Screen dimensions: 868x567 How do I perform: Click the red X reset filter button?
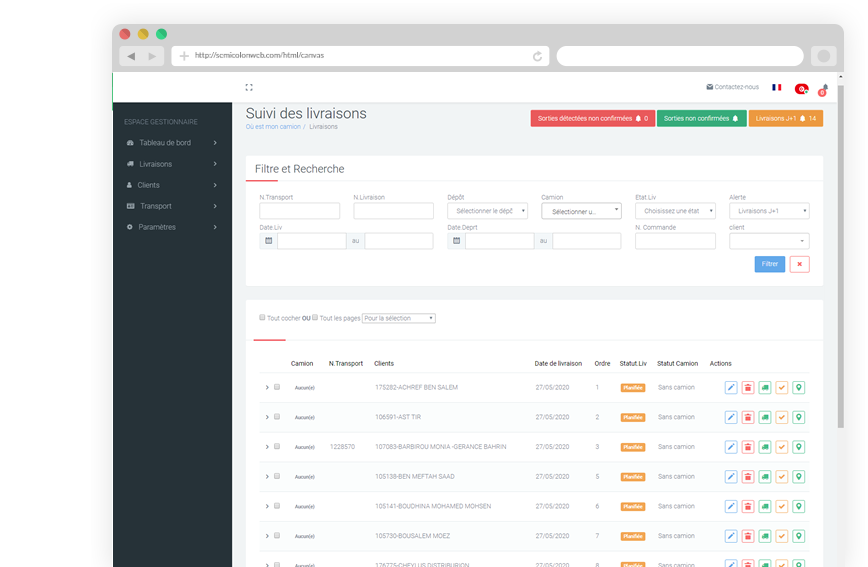799,264
